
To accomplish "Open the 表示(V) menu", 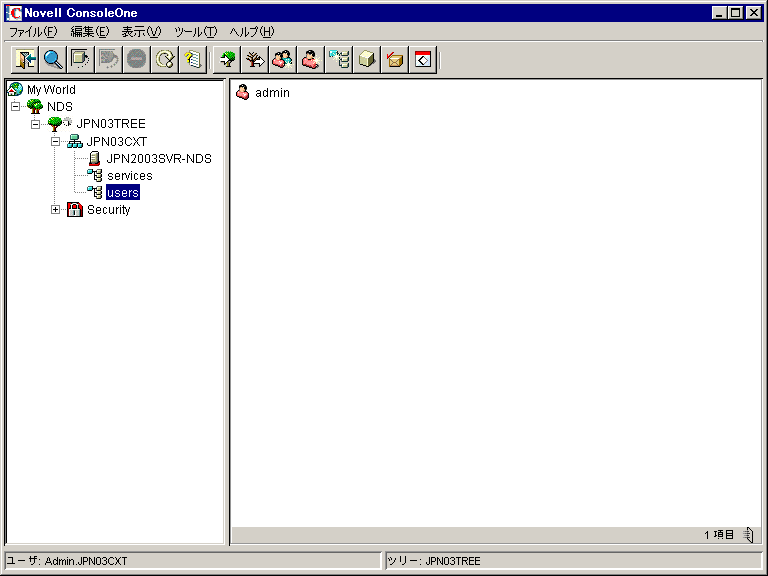I will (141, 32).
